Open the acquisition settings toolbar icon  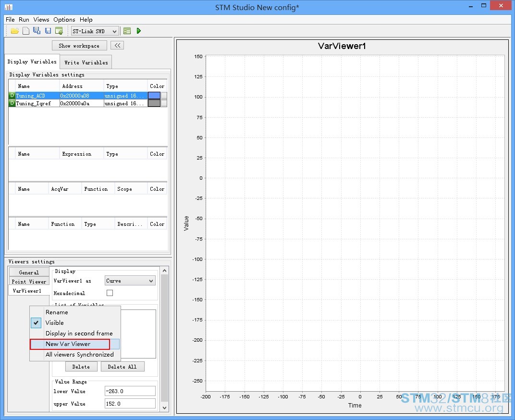click(x=127, y=31)
